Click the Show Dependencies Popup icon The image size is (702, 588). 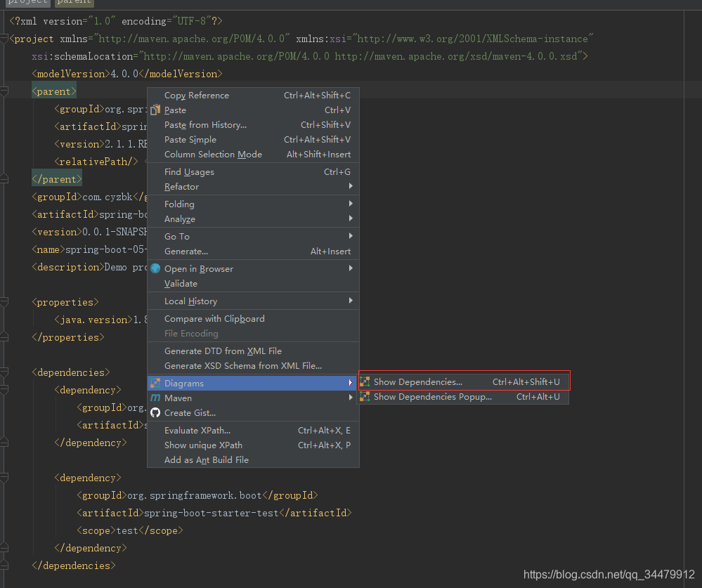tap(365, 396)
